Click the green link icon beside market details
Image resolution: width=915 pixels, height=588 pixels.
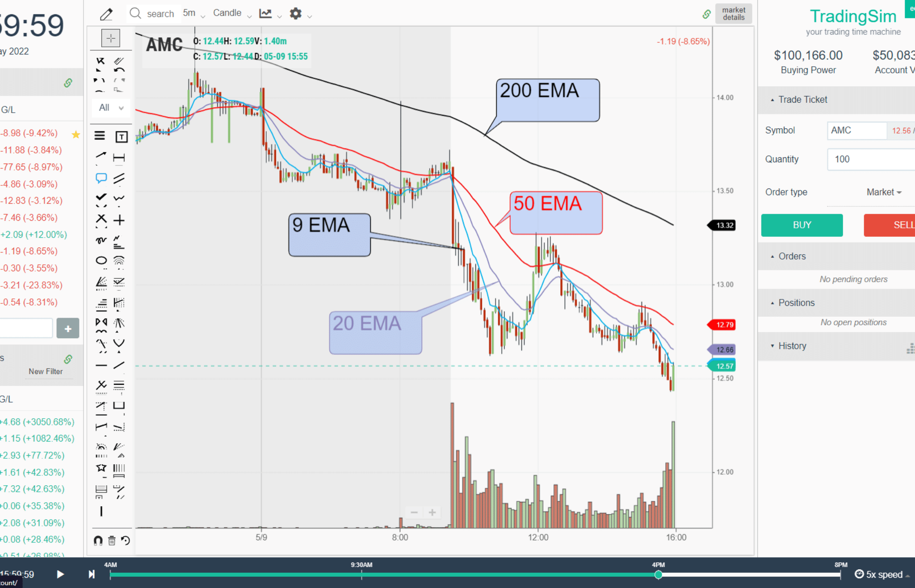pyautogui.click(x=706, y=14)
